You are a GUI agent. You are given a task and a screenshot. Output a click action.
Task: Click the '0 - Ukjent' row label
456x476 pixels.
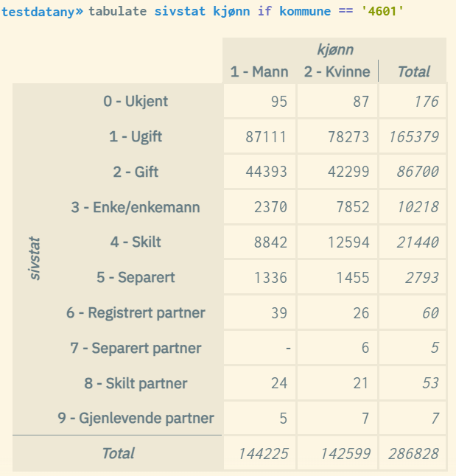point(136,101)
